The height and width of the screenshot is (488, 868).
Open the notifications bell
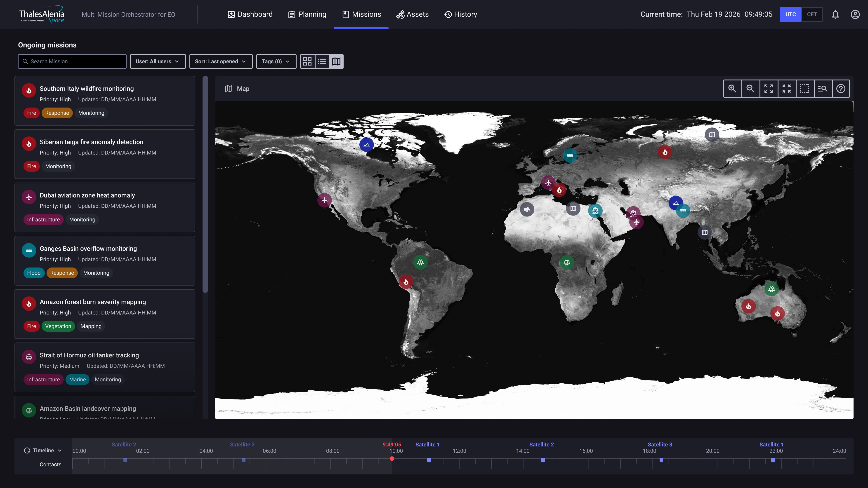(835, 14)
